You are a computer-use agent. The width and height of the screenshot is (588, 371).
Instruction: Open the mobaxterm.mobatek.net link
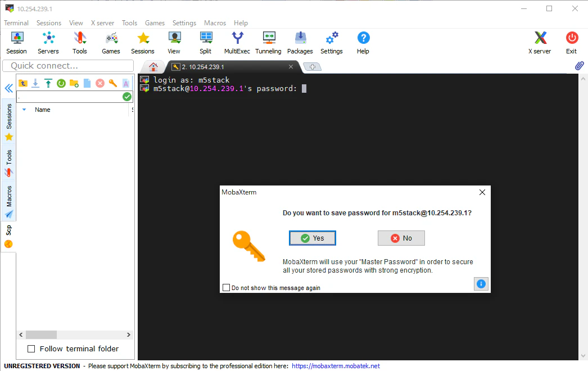pos(336,366)
